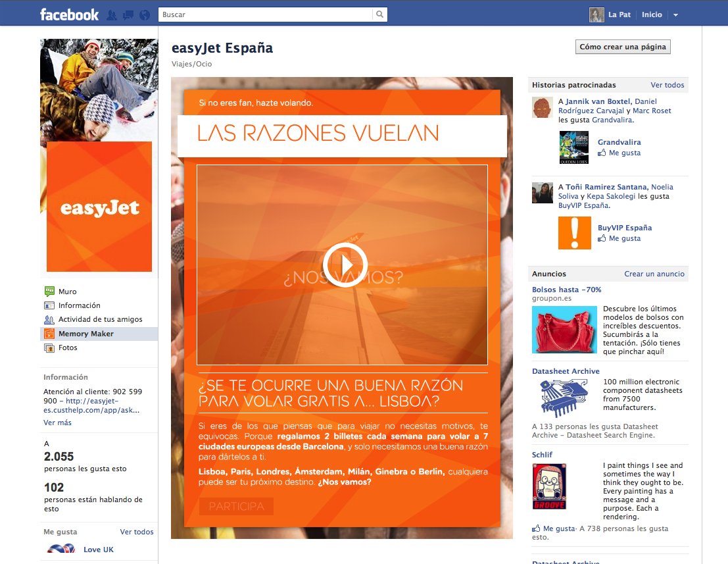
Task: Open Kepa Sakolegi profile link
Action: pyautogui.click(x=610, y=196)
